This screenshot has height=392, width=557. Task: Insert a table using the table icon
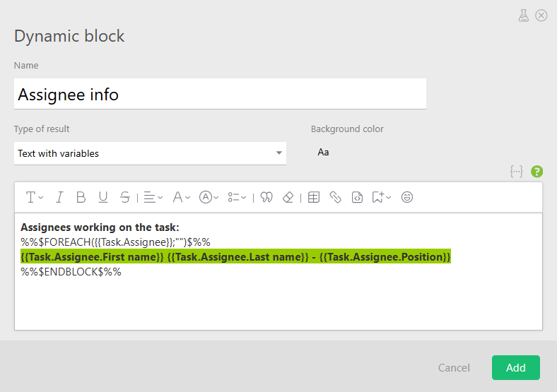(314, 198)
